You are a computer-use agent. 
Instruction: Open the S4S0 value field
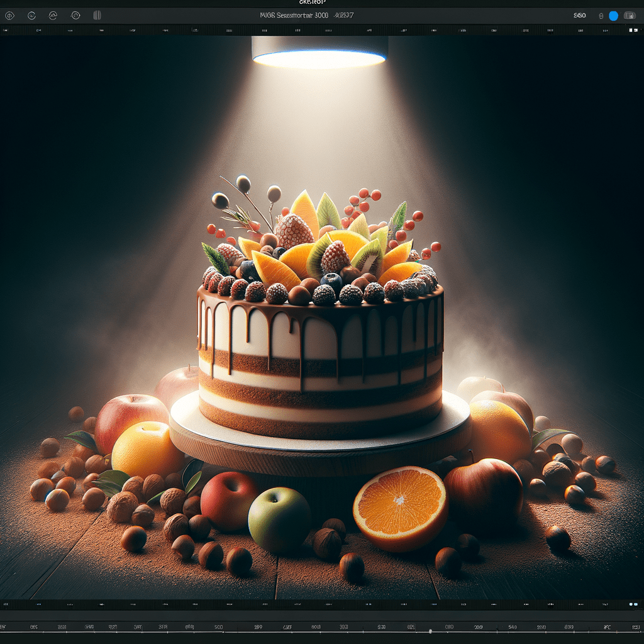coord(579,16)
